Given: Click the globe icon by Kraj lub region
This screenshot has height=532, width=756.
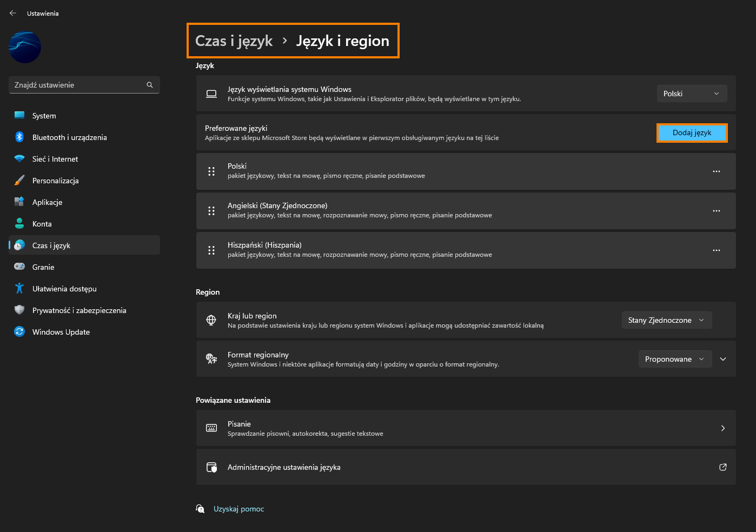Looking at the screenshot, I should point(211,320).
